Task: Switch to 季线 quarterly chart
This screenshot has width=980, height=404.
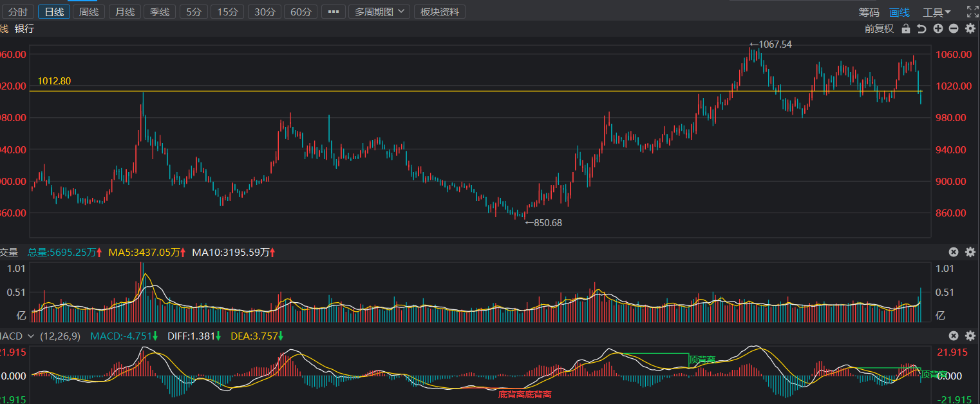Action: [160, 12]
